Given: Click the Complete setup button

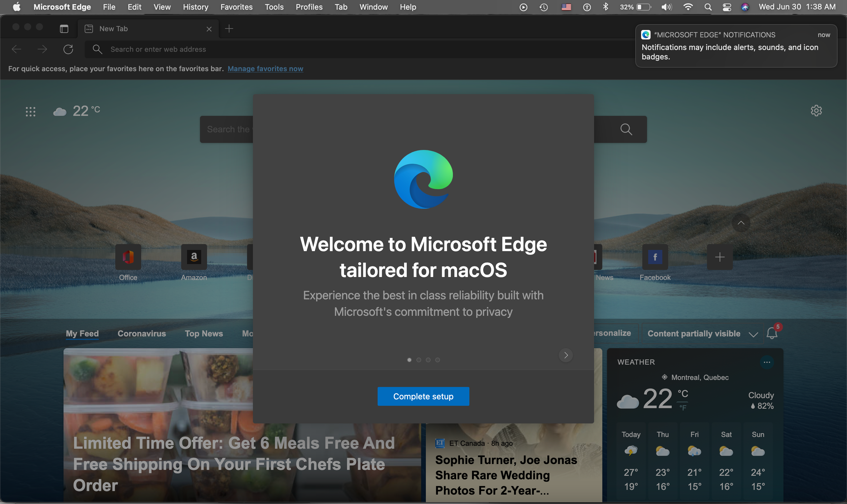Looking at the screenshot, I should tap(423, 396).
